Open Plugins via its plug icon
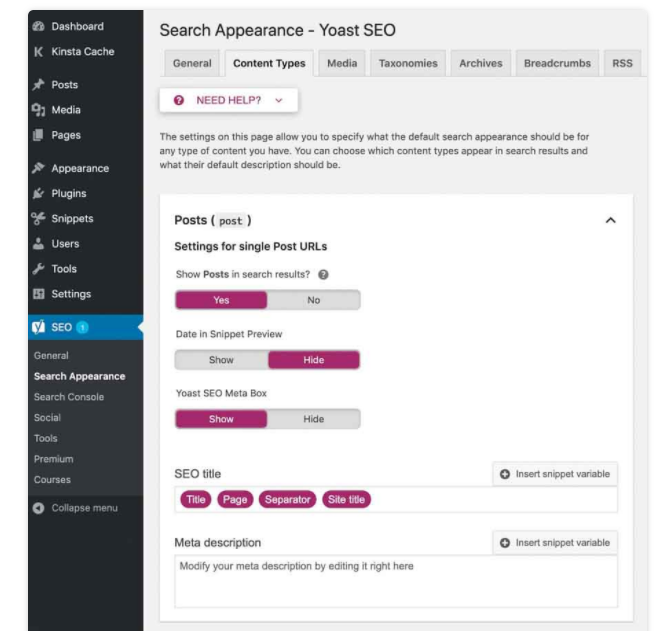This screenshot has width=667, height=631. [x=39, y=193]
